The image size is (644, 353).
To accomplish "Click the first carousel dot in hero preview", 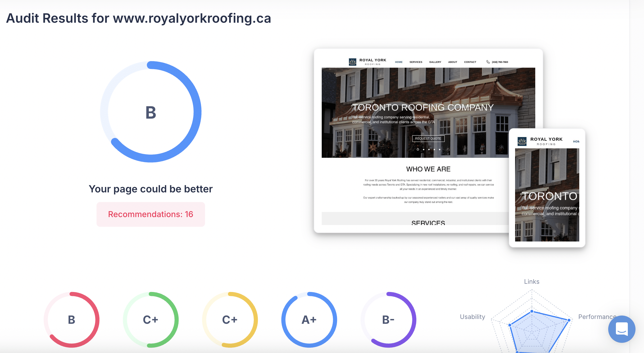I will [x=418, y=149].
